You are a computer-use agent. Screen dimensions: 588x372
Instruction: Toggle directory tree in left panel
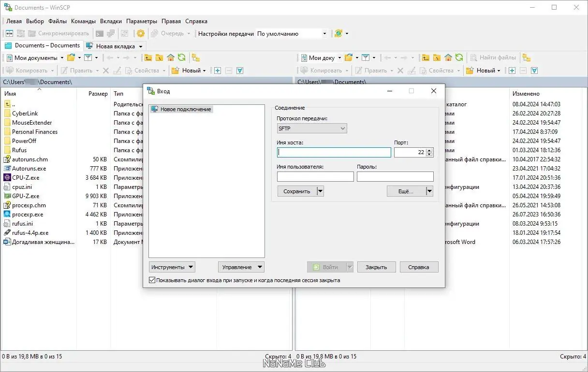[195, 57]
